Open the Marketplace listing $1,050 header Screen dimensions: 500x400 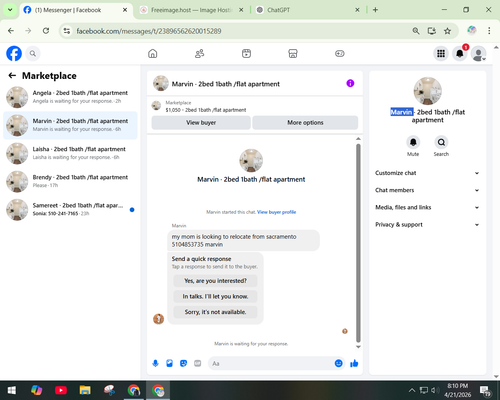point(206,110)
